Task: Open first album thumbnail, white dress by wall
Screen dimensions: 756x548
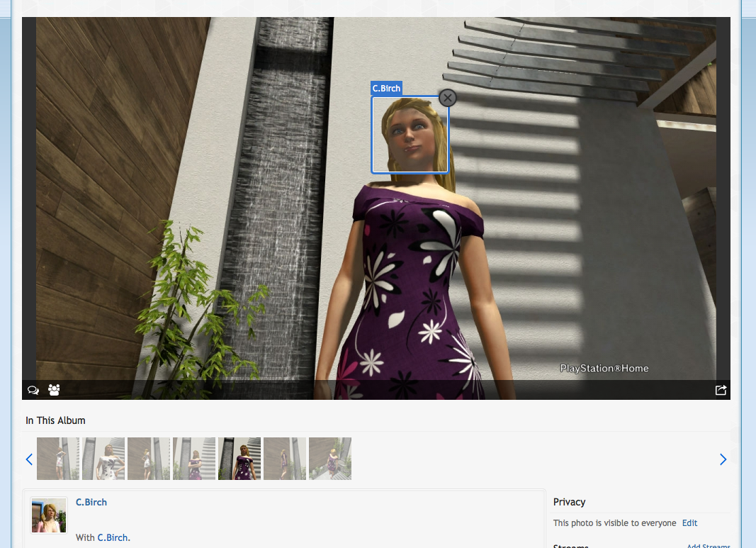Action: pyautogui.click(x=58, y=459)
